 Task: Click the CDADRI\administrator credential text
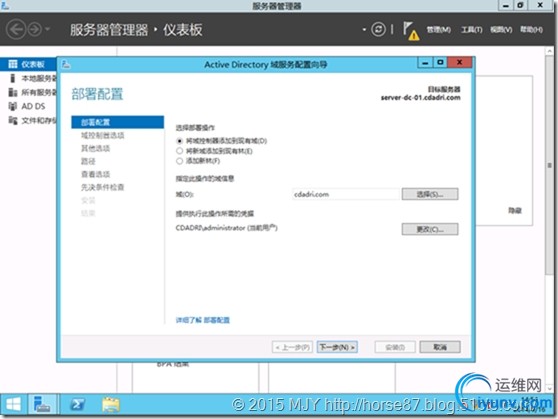coord(226,228)
